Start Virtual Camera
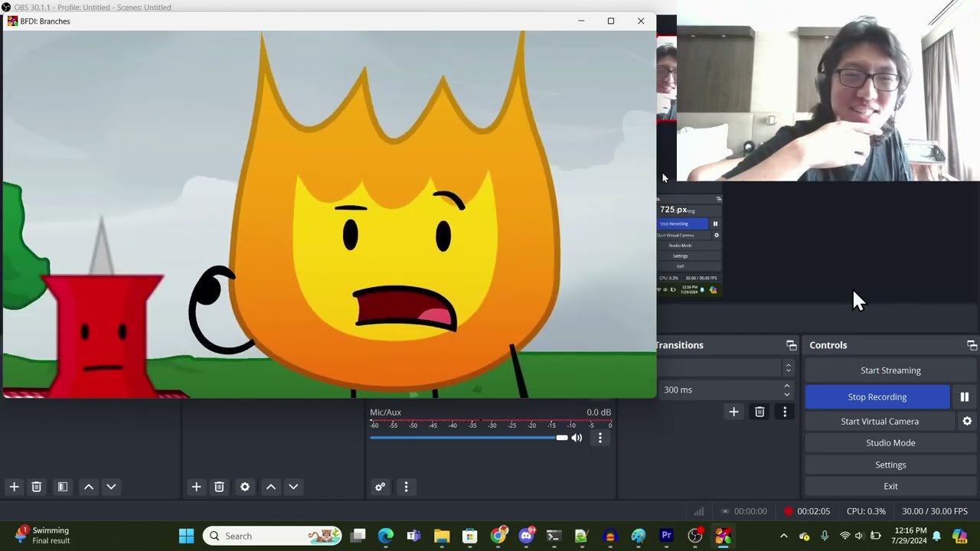Image resolution: width=980 pixels, height=551 pixels. (x=880, y=421)
